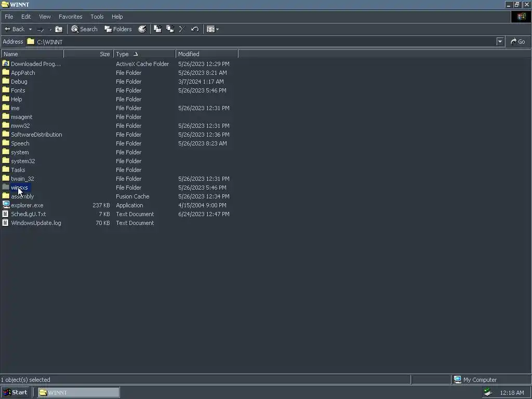The image size is (532, 399).
Task: Select the explorer.exe application icon
Action: [x=6, y=205]
